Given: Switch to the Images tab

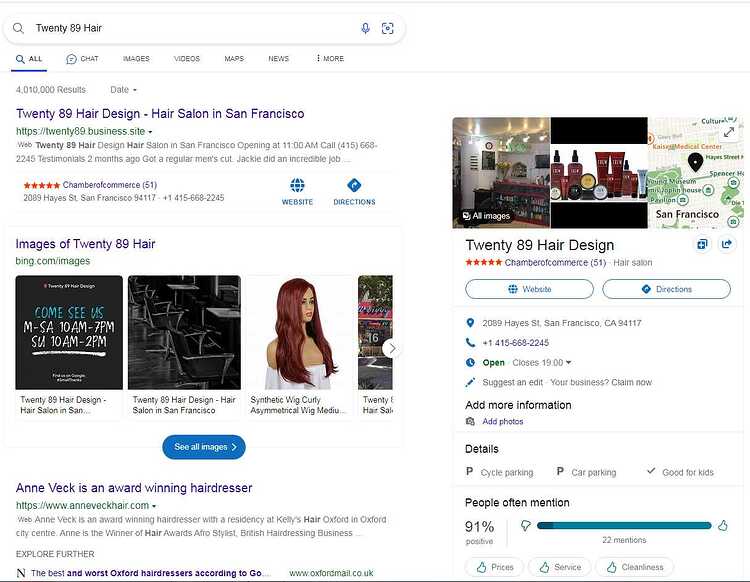Looking at the screenshot, I should (x=136, y=59).
